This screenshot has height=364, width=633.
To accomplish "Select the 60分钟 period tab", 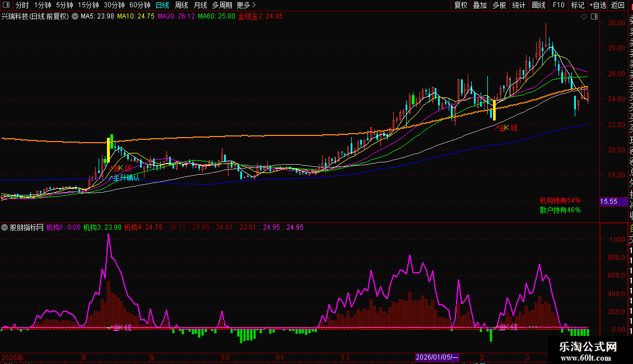I will coord(139,5).
